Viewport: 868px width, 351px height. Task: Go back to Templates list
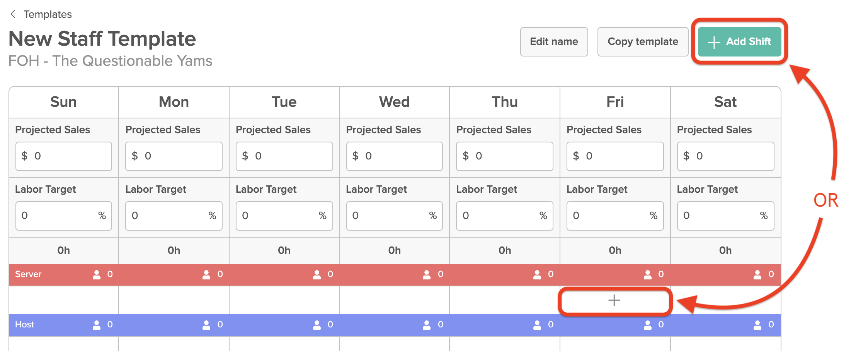48,14
